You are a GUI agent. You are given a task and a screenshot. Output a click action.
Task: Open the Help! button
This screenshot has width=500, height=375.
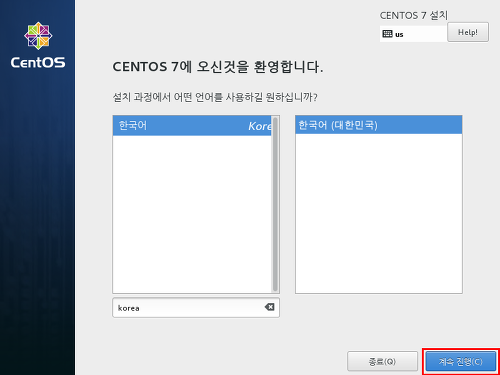tap(468, 32)
